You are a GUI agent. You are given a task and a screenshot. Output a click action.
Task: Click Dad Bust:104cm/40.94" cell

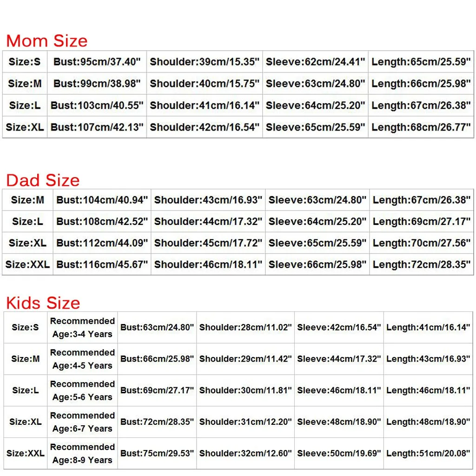pyautogui.click(x=102, y=200)
